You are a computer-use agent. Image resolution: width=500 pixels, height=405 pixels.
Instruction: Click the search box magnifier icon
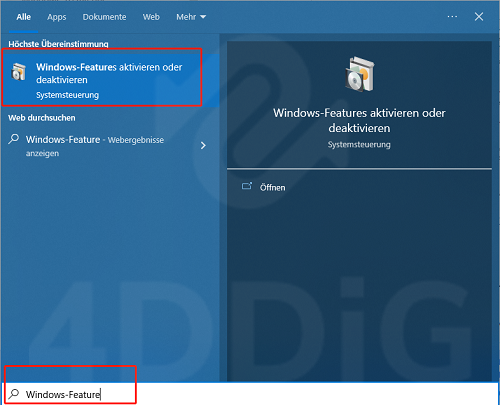pos(14,394)
